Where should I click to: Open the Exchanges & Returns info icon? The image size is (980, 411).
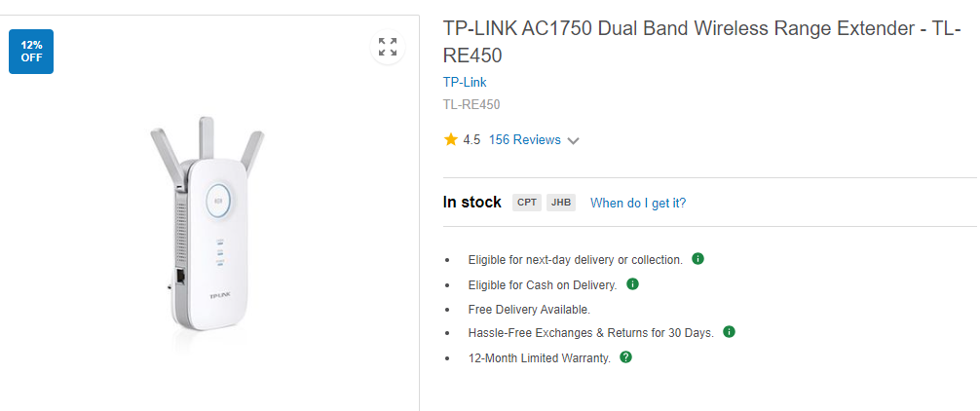pos(729,332)
